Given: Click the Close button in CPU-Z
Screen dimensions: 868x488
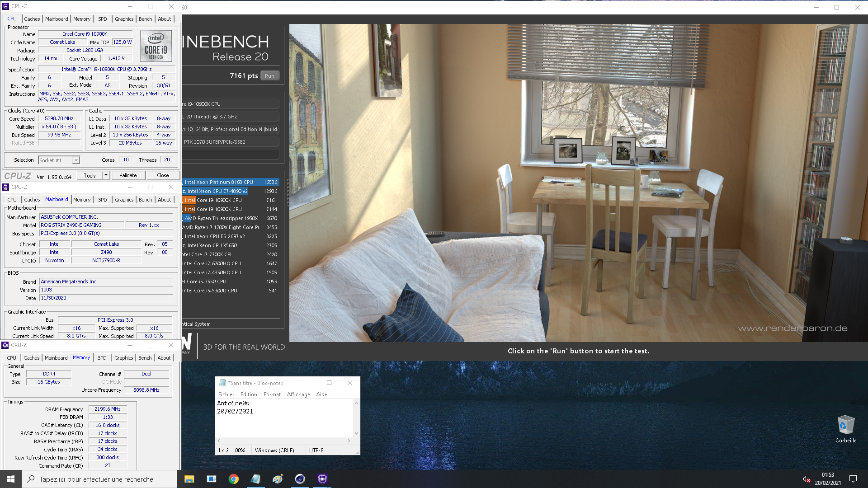Looking at the screenshot, I should (163, 175).
